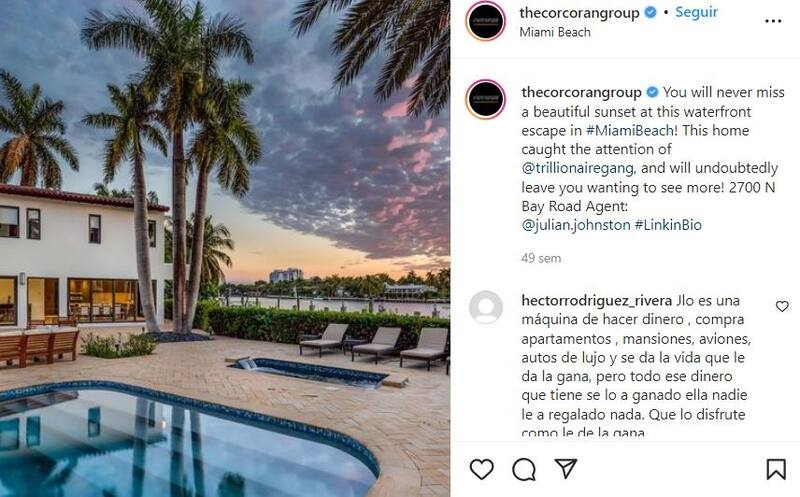Image resolution: width=800 pixels, height=497 pixels.
Task: Like the post with the heart icon
Action: click(481, 469)
